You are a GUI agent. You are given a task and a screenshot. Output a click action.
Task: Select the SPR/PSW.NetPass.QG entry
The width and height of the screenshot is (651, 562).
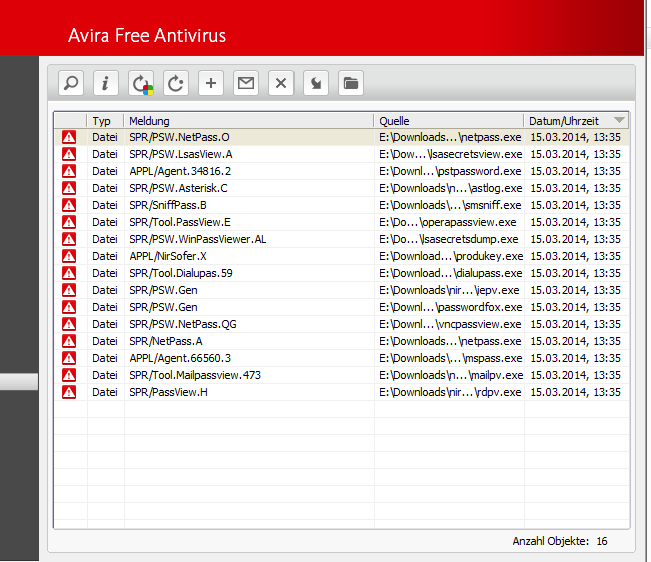coord(342,324)
